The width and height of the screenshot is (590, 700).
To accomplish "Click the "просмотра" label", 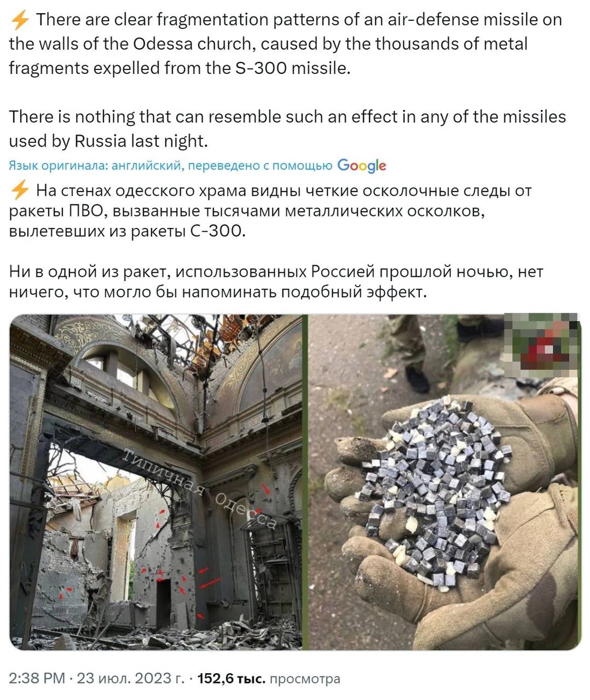I will click(x=305, y=679).
